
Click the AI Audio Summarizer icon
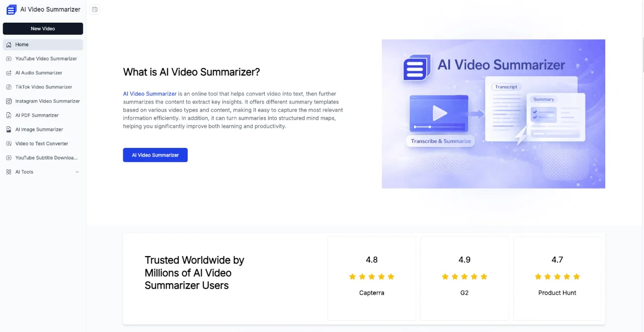coord(9,73)
